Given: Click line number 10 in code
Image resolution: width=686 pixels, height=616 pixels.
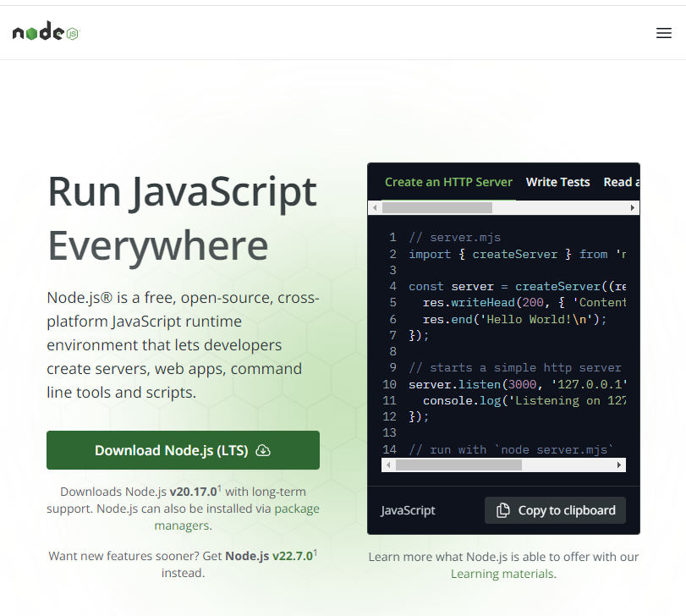Looking at the screenshot, I should point(389,384).
